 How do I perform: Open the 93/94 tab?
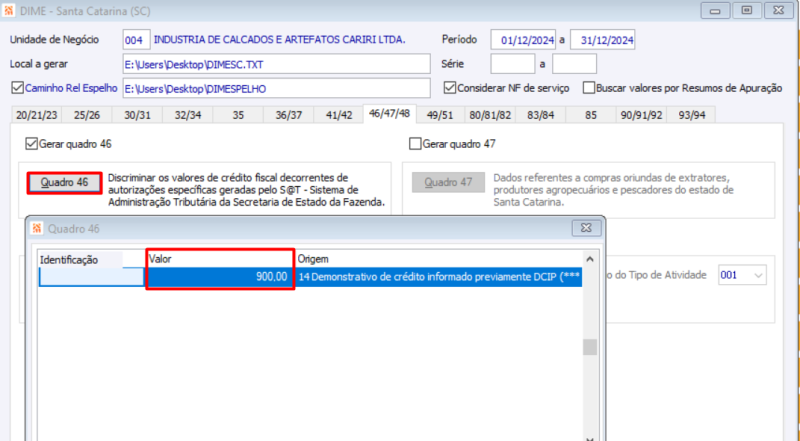(x=692, y=115)
